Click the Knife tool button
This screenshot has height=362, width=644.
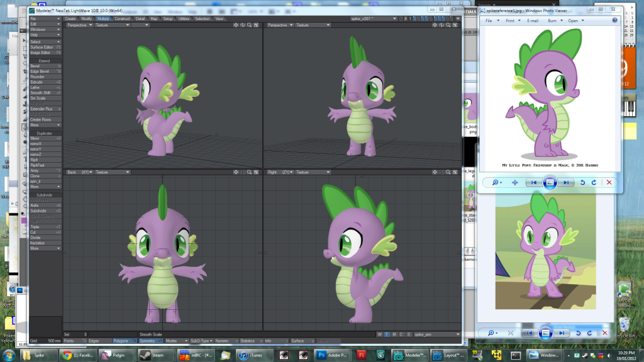click(x=45, y=206)
